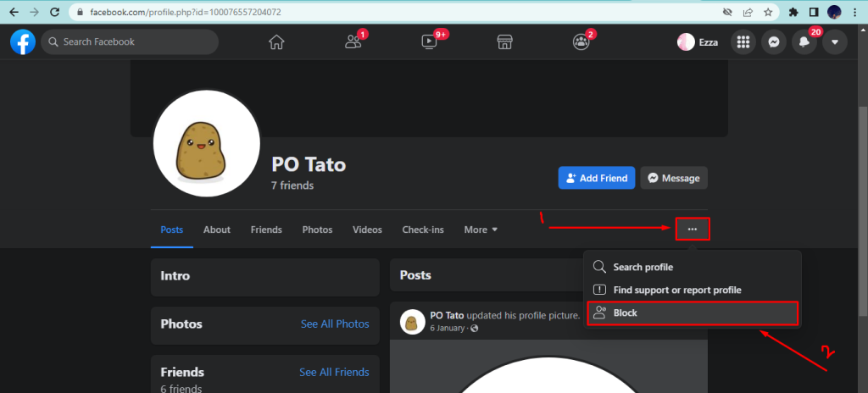Screen dimensions: 868x393
Task: Open the nine-dot menu grid icon
Action: point(743,42)
